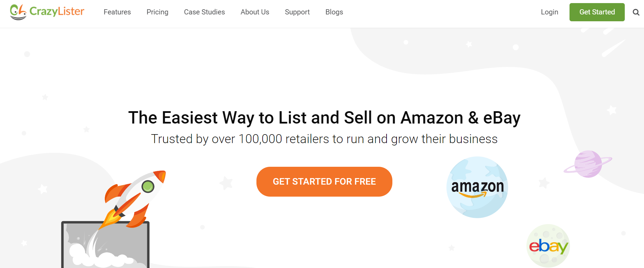Click the purple ringed planet

click(588, 164)
